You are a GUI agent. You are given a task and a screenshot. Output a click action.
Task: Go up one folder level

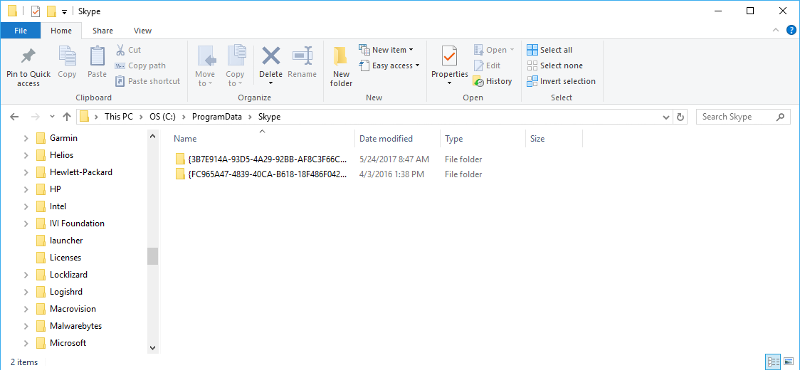click(66, 117)
